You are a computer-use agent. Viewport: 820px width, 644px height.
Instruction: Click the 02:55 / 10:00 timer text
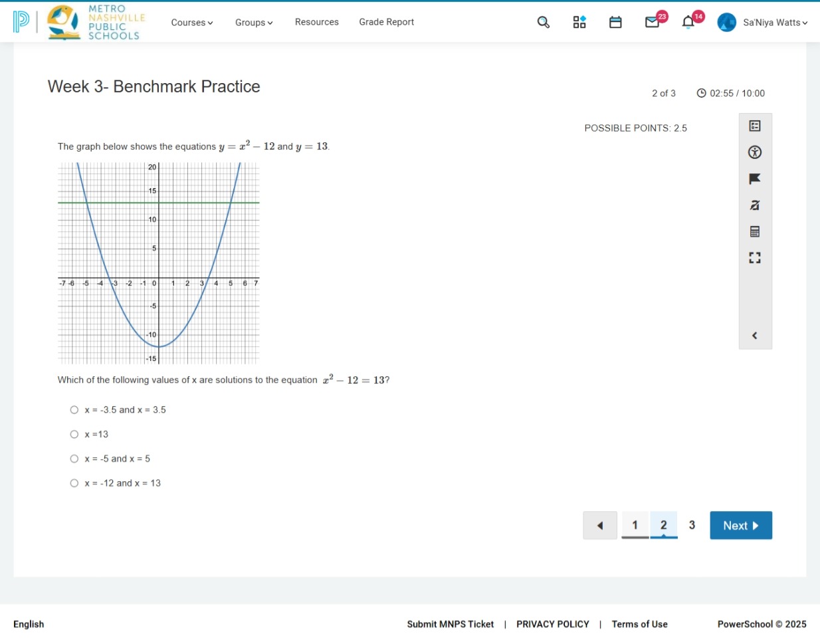click(x=737, y=93)
